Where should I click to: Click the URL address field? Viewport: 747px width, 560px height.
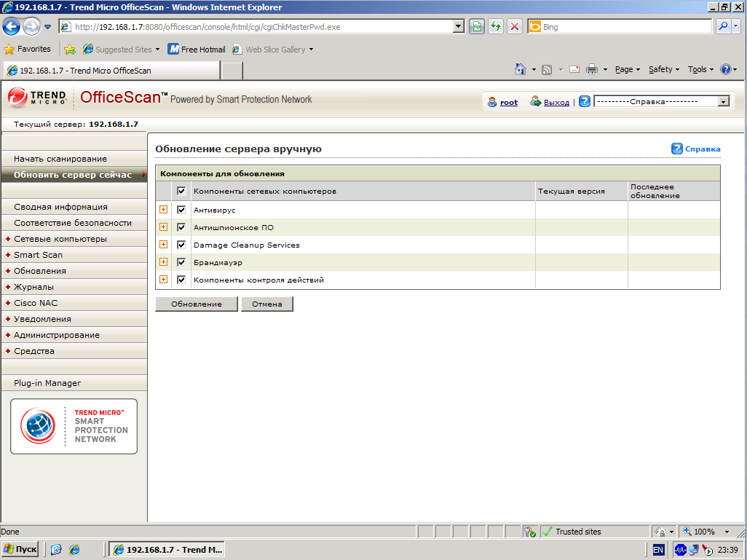click(263, 27)
